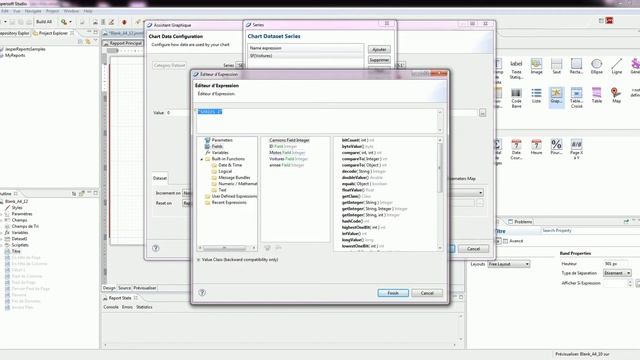Switch to the Prévisualiser tab
Image resolution: width=640 pixels, height=360 pixels.
point(145,288)
